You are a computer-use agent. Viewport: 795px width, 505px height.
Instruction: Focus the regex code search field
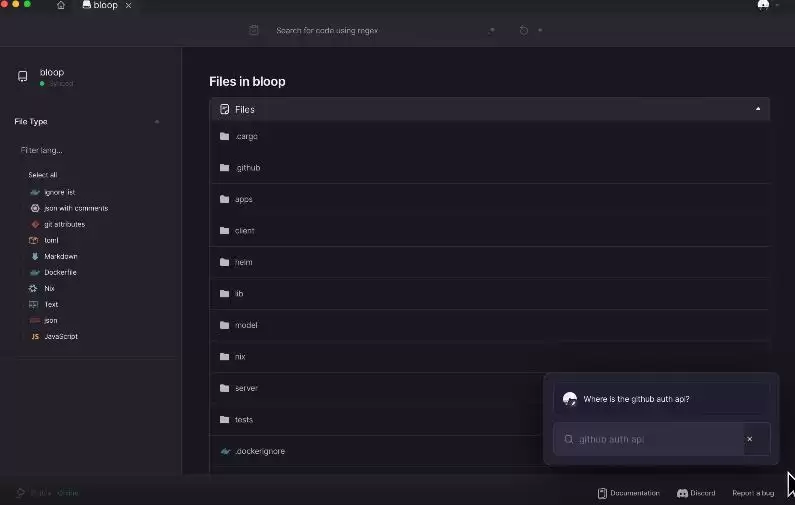pyautogui.click(x=378, y=30)
